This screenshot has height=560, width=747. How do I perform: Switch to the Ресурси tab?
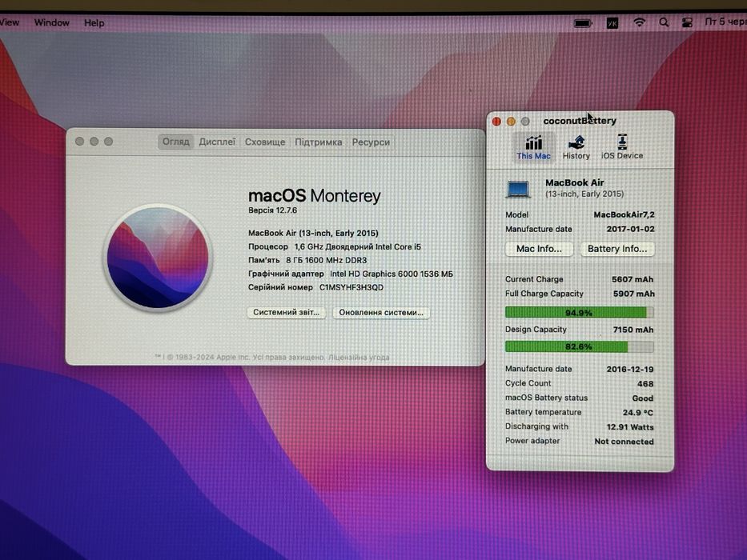pyautogui.click(x=371, y=142)
